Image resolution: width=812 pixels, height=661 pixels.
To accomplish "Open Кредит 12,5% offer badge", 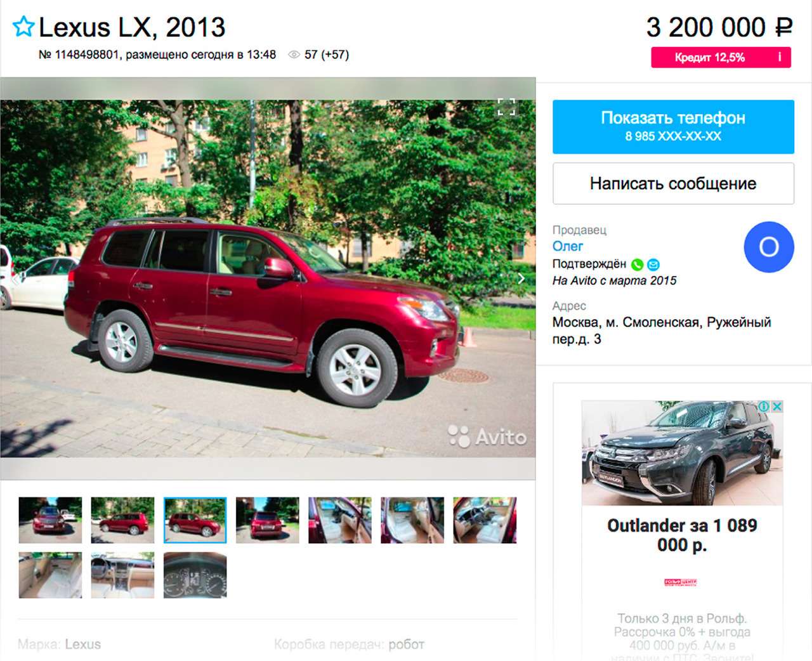I will click(x=721, y=57).
